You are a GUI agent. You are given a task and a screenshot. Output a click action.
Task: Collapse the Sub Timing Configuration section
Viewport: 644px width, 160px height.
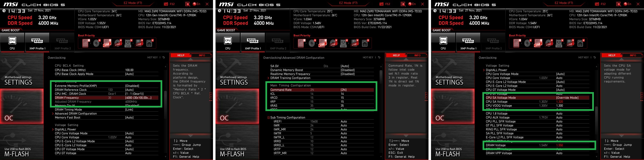(269, 117)
